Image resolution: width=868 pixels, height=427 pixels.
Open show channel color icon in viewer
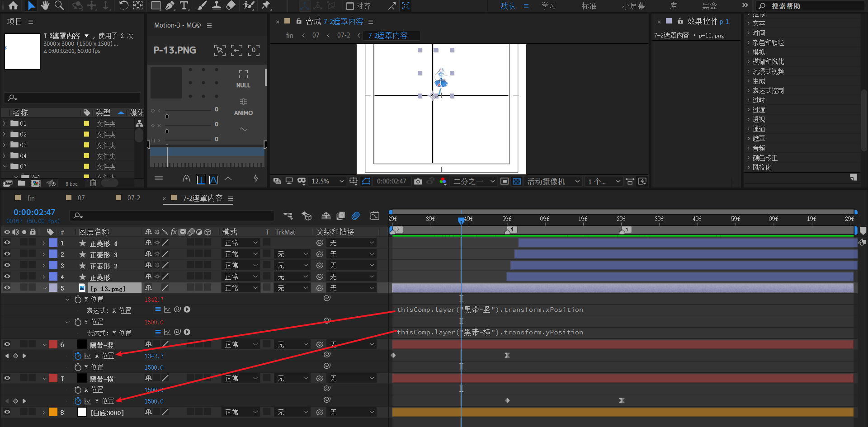coord(443,181)
